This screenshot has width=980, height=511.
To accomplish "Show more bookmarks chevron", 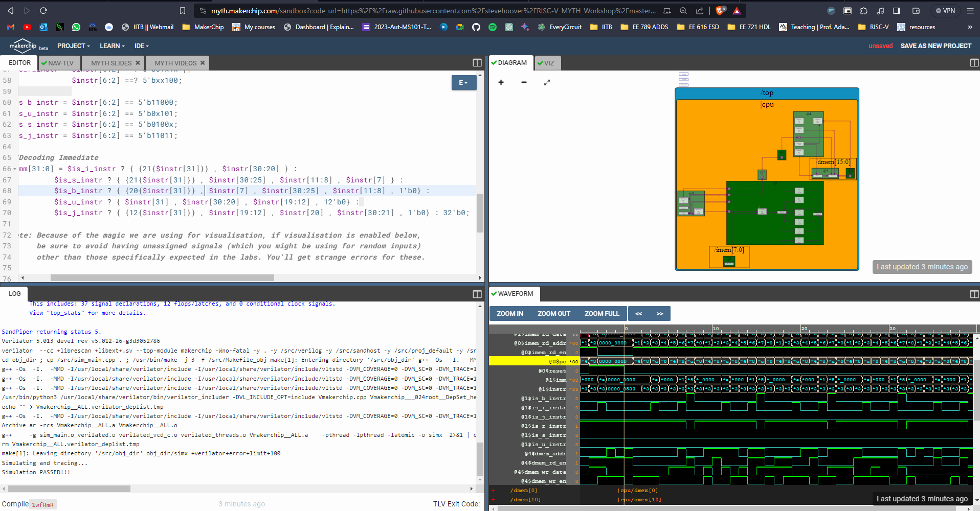I will point(970,27).
